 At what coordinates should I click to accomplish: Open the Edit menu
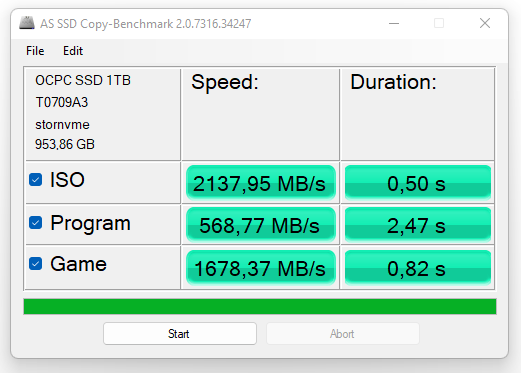click(x=73, y=51)
